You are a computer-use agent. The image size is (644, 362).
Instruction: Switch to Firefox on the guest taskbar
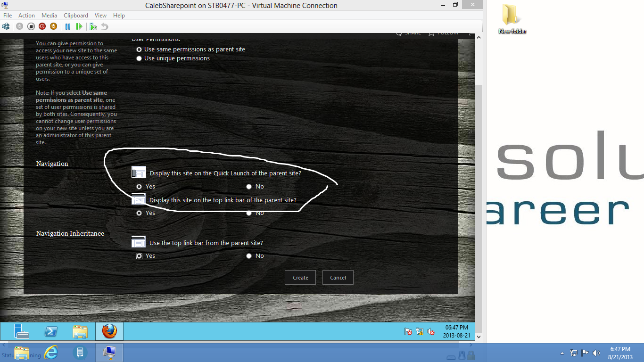pyautogui.click(x=109, y=331)
